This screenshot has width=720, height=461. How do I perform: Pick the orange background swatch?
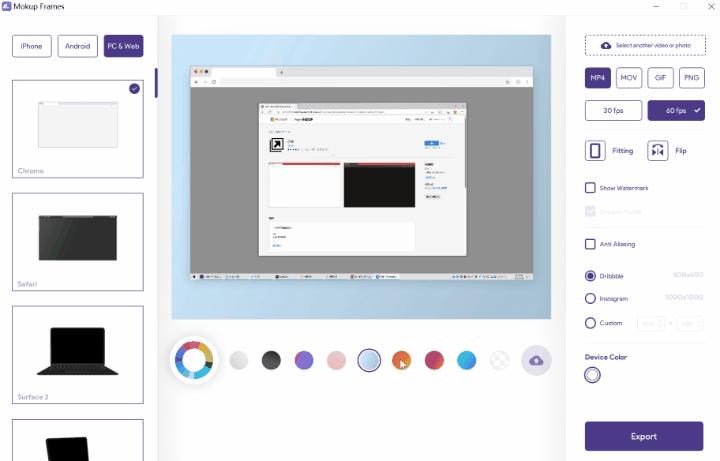[x=401, y=360]
